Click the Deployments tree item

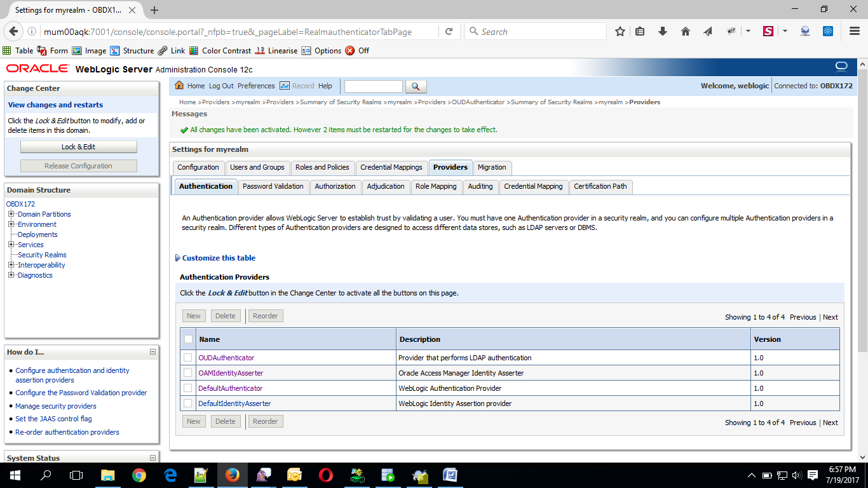tap(37, 234)
